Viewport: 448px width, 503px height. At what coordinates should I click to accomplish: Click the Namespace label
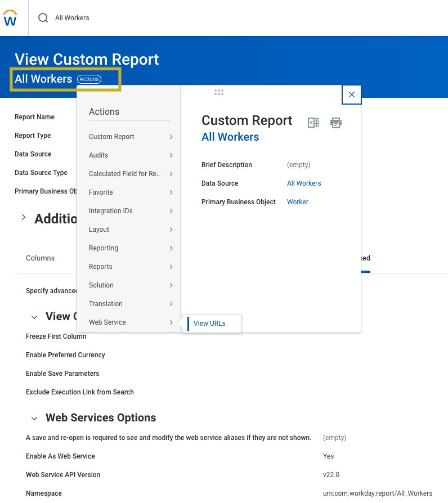pos(44,493)
